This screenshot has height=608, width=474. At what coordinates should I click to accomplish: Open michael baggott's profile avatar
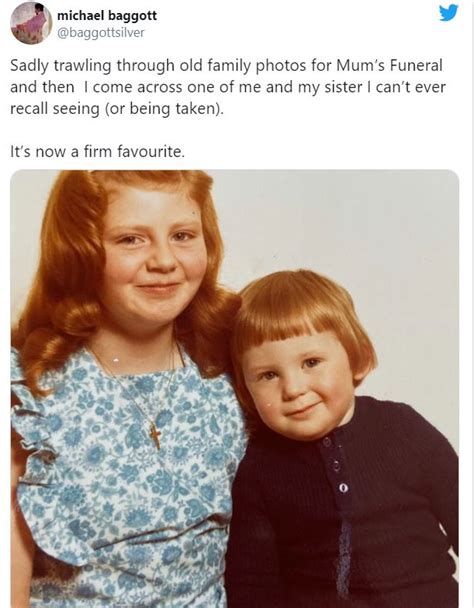tap(31, 23)
